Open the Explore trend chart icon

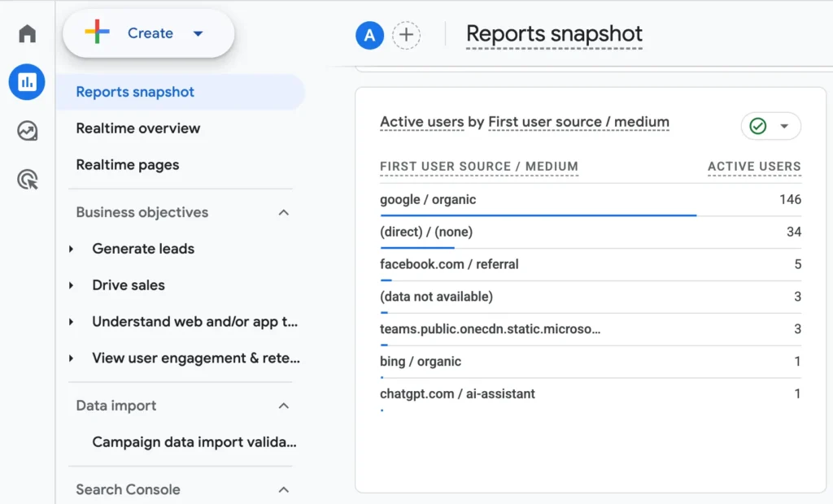tap(27, 131)
